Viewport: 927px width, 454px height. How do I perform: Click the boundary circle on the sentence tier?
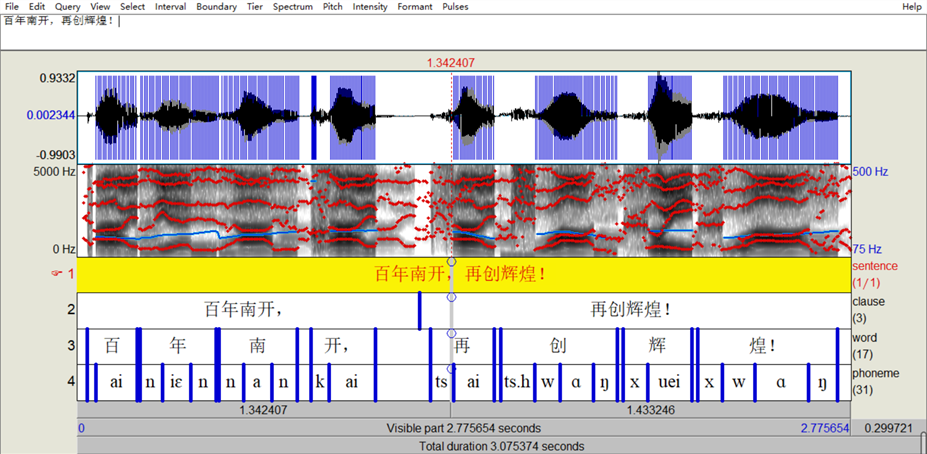pyautogui.click(x=451, y=262)
